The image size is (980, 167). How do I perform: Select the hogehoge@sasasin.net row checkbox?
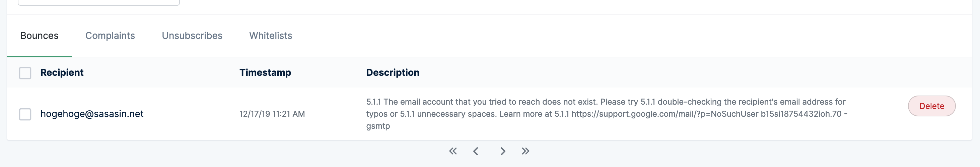pos(25,114)
